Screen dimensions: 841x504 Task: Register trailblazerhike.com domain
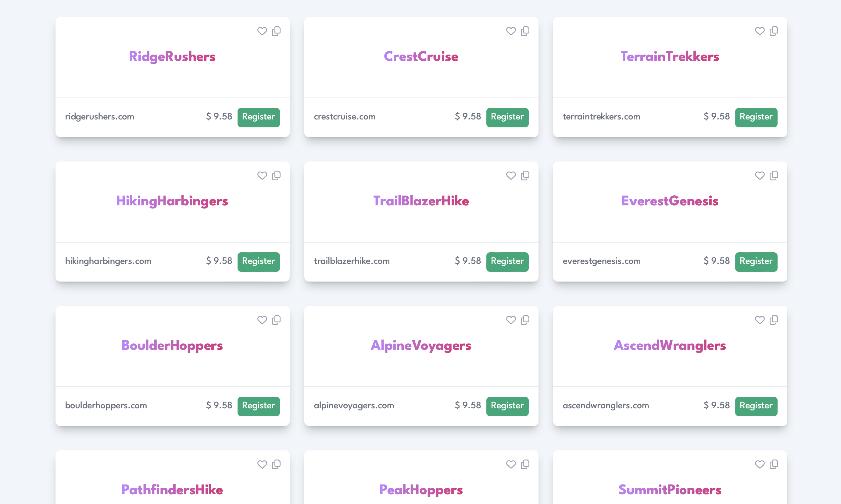click(x=507, y=261)
